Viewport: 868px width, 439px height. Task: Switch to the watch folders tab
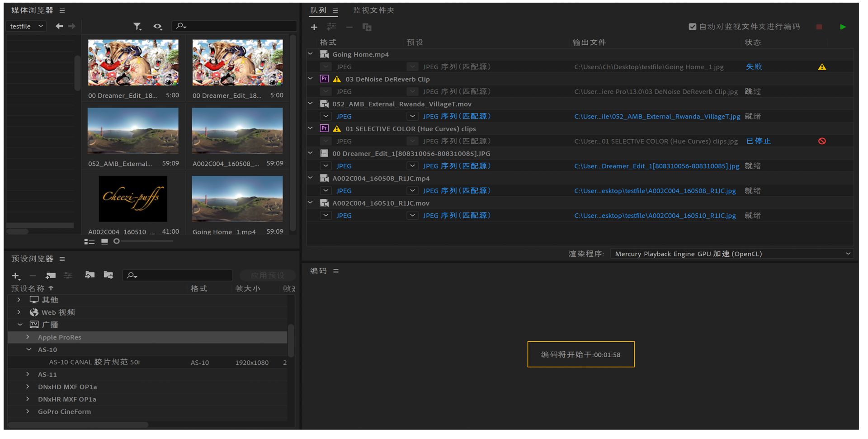point(373,10)
